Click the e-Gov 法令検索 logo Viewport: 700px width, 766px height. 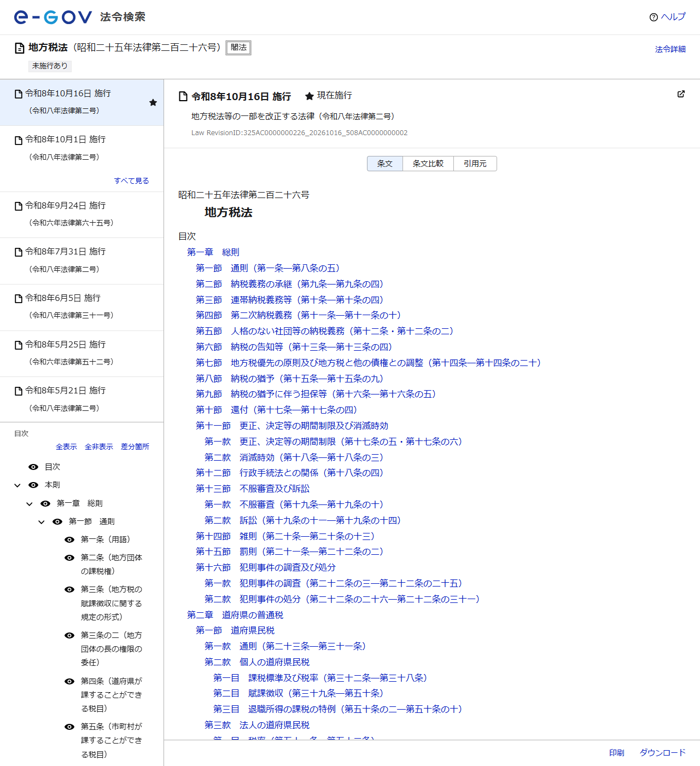(x=80, y=17)
